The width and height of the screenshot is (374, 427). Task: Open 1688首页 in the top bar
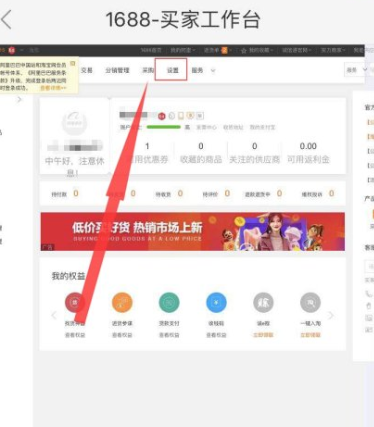click(151, 50)
